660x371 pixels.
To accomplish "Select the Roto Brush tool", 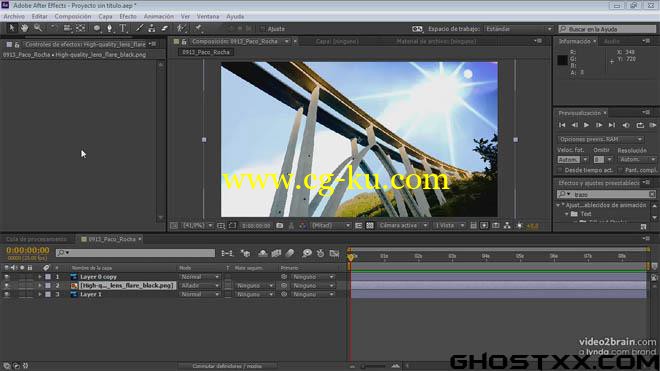I will click(x=181, y=28).
